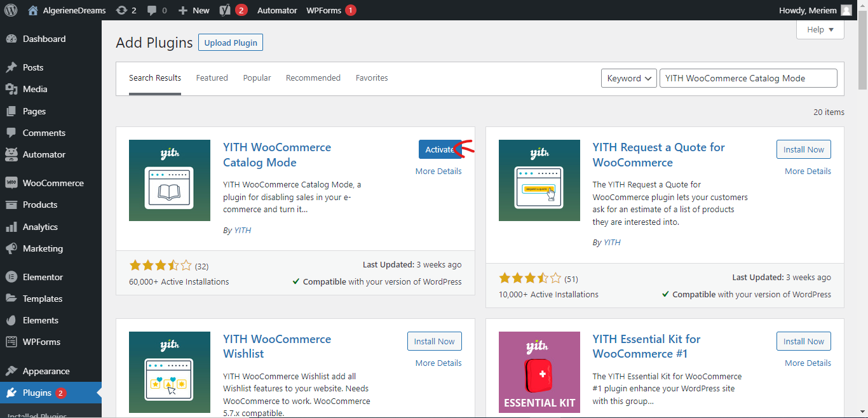The height and width of the screenshot is (418, 868).
Task: Open More Details for Catalog Mode
Action: click(x=438, y=171)
